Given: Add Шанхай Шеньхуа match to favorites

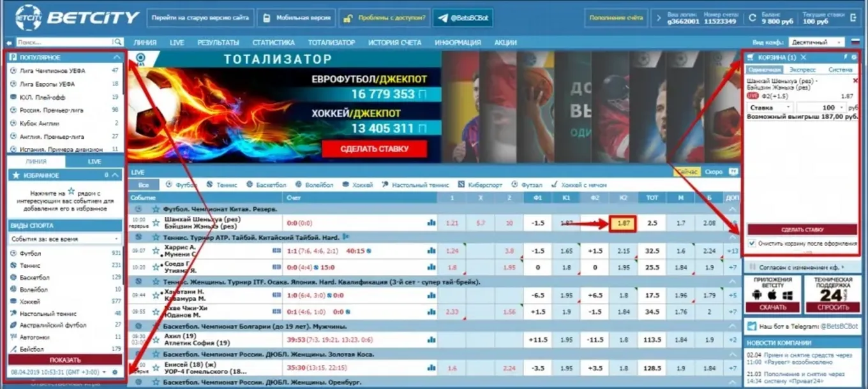Looking at the screenshot, I should point(155,223).
